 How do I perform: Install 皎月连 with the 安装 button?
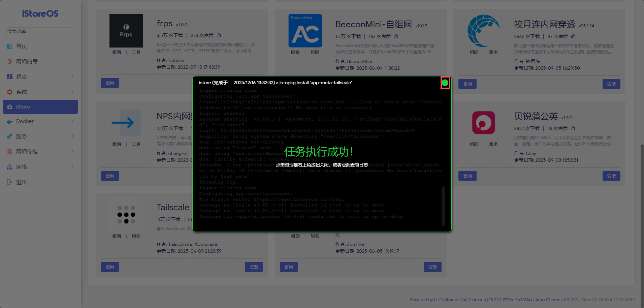(611, 84)
